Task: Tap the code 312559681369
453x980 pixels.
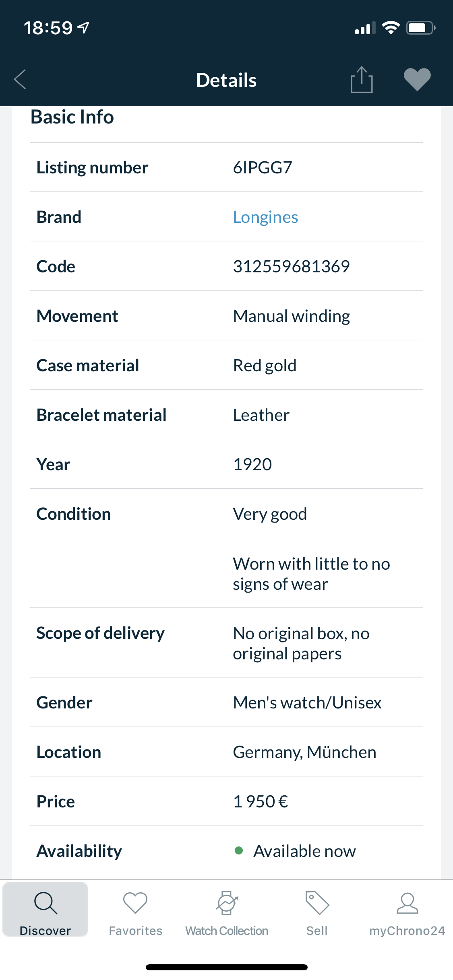Action: pyautogui.click(x=292, y=267)
